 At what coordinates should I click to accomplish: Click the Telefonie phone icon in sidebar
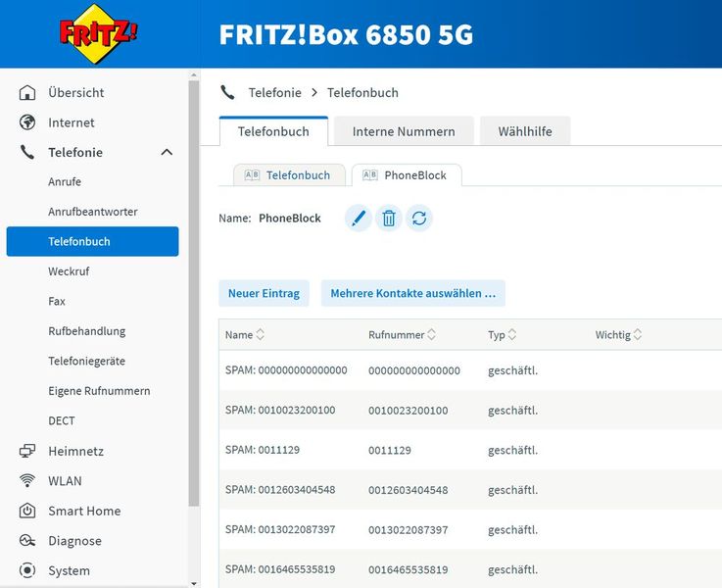coord(27,153)
